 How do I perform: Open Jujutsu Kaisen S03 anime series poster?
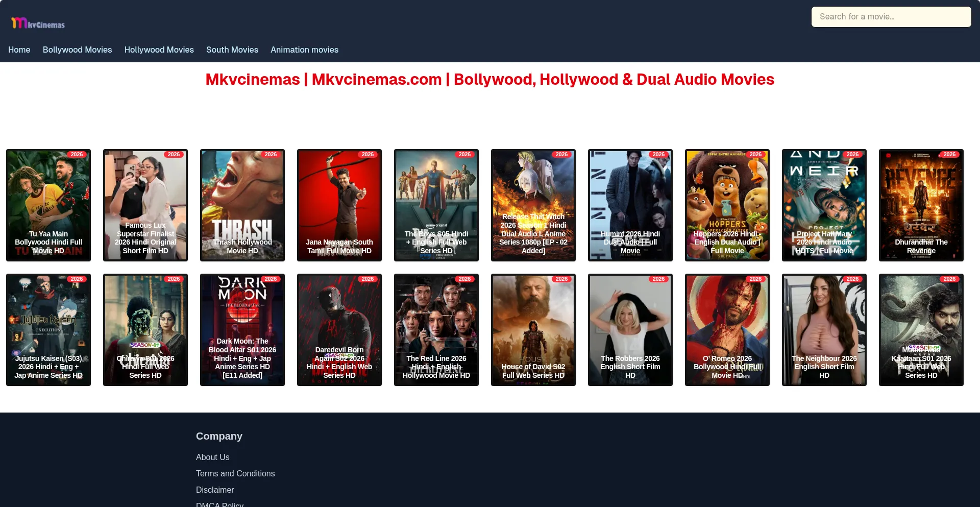click(48, 330)
